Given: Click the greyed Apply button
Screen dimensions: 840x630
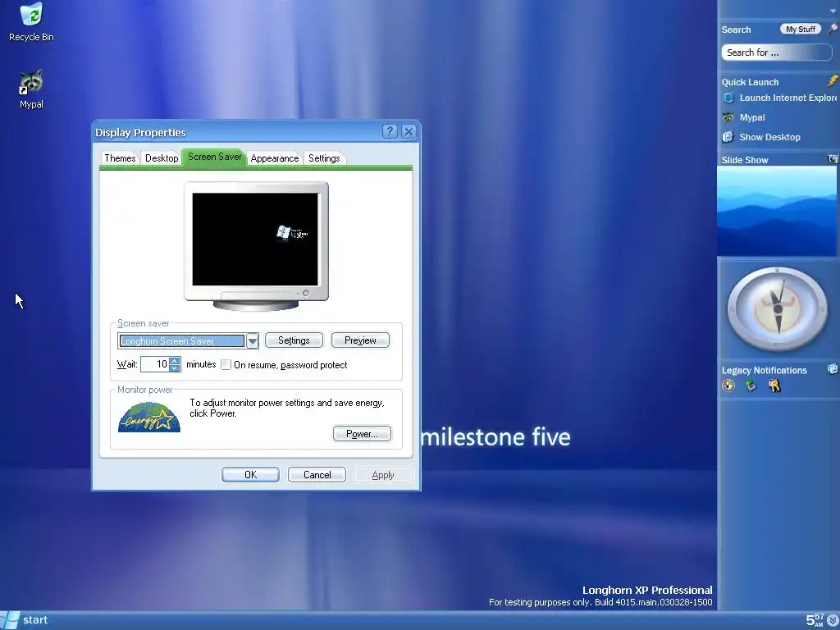Looking at the screenshot, I should [x=383, y=475].
